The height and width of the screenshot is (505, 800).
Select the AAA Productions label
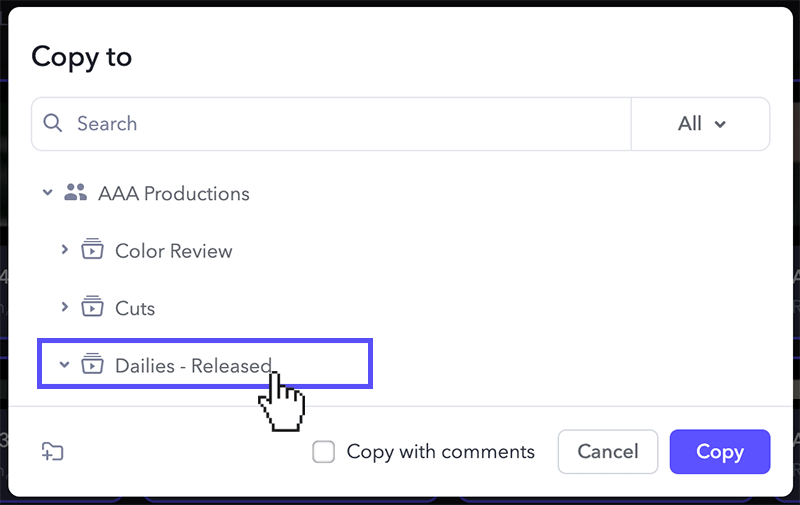click(173, 193)
